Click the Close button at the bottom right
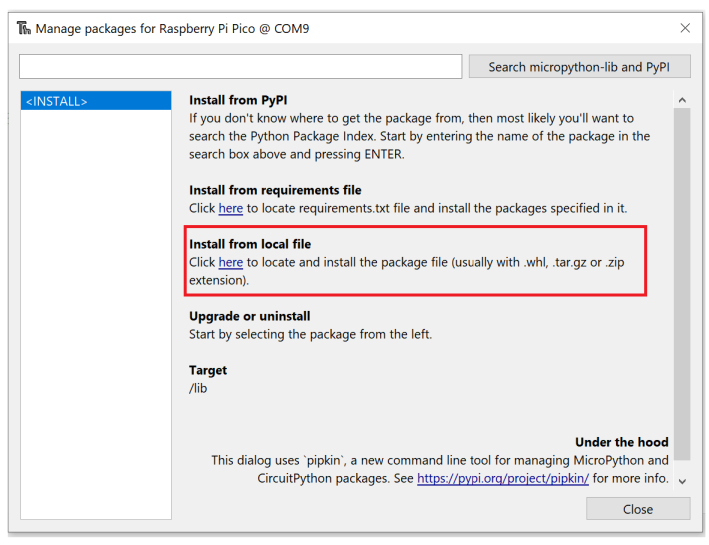Viewport: 709px width, 545px height. (637, 509)
